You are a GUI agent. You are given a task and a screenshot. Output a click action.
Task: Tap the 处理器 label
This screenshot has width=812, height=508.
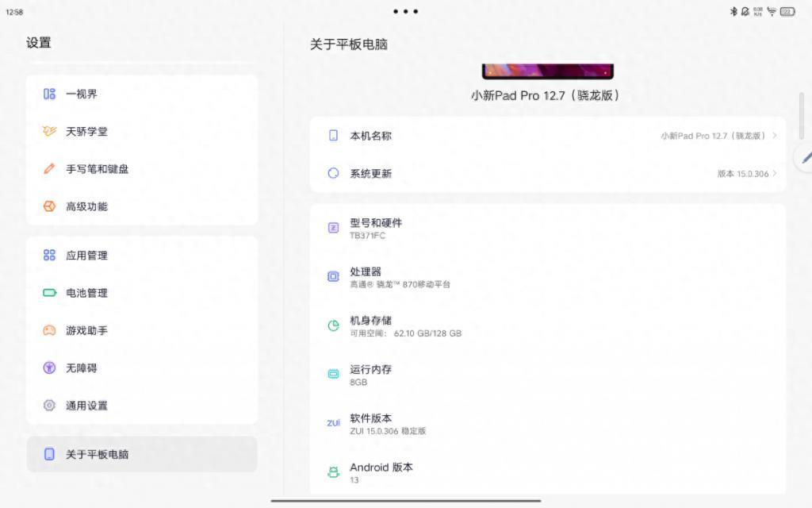(x=365, y=271)
